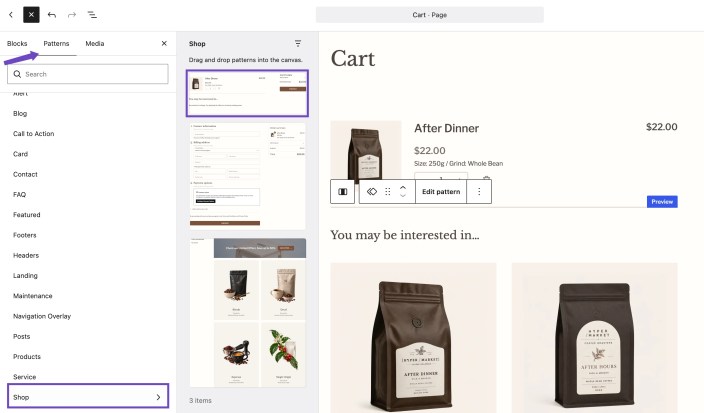The height and width of the screenshot is (413, 704).
Task: Click the Cart - Page title bar
Action: pos(430,15)
